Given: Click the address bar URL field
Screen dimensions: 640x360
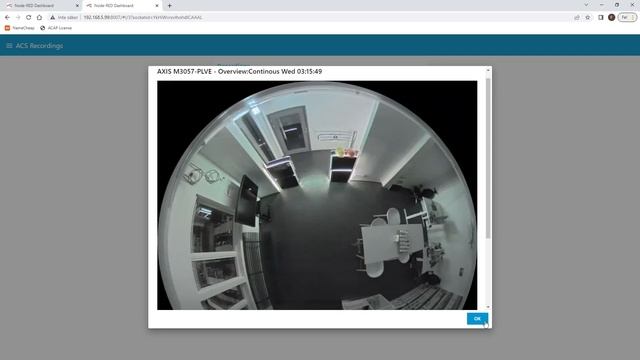Looking at the screenshot, I should (310, 18).
